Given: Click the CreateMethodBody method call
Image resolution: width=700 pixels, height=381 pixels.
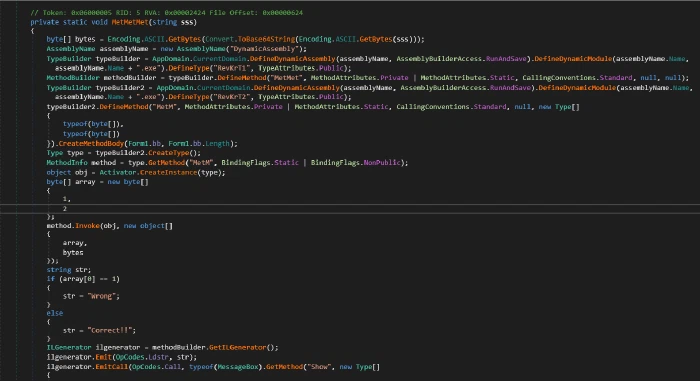Looking at the screenshot, I should point(91,143).
